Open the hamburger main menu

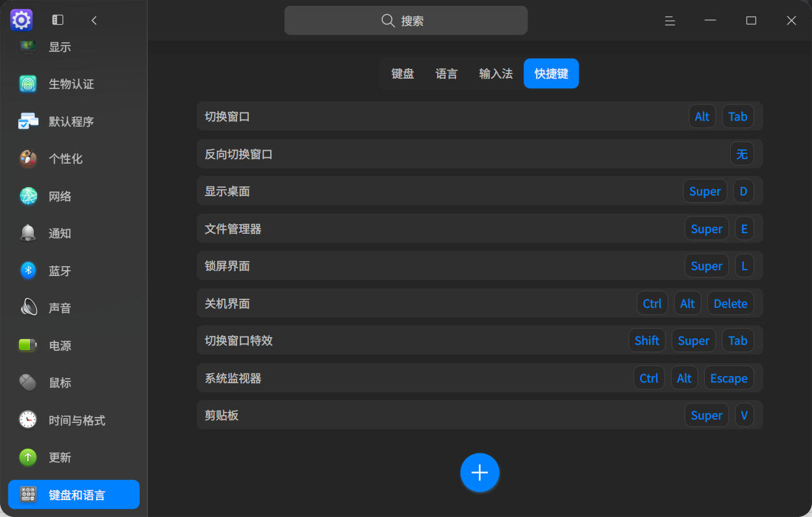pyautogui.click(x=670, y=21)
